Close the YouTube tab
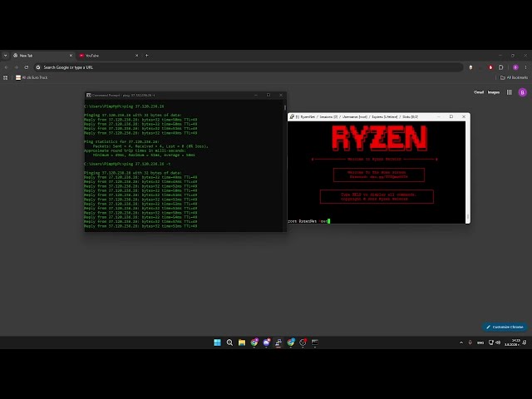Viewport: 532px width, 399px height. point(136,56)
